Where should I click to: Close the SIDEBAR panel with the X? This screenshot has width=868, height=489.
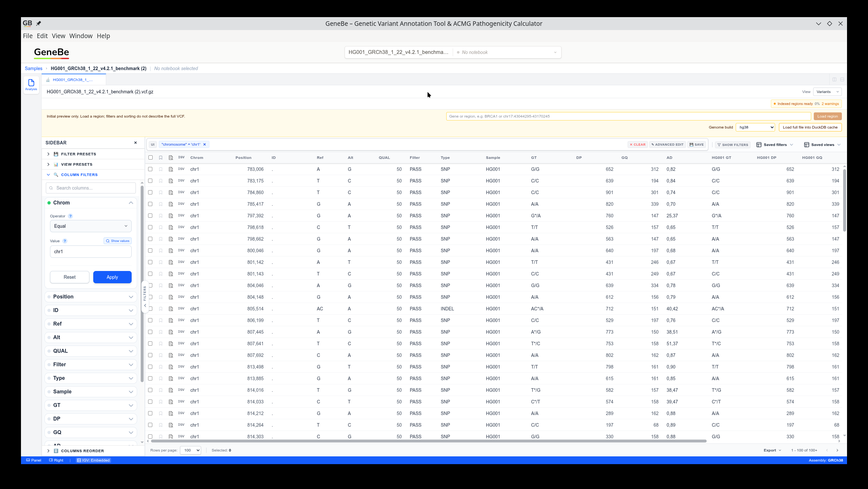(136, 143)
